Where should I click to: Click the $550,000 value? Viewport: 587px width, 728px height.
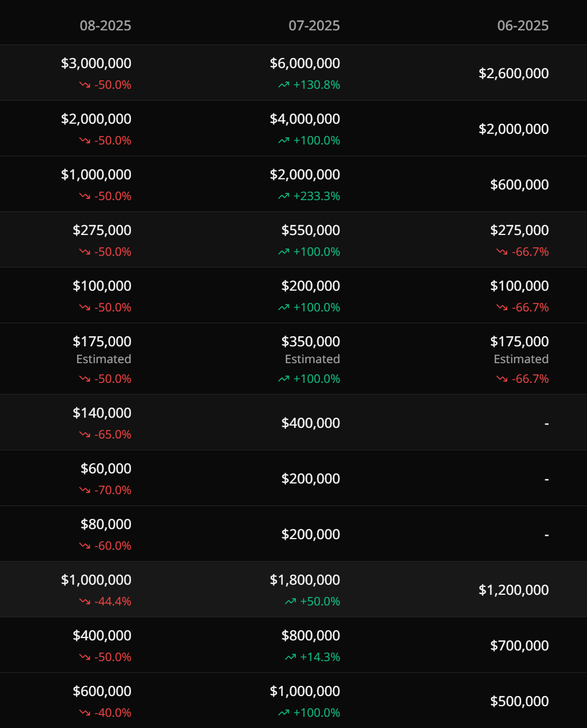pyautogui.click(x=310, y=230)
